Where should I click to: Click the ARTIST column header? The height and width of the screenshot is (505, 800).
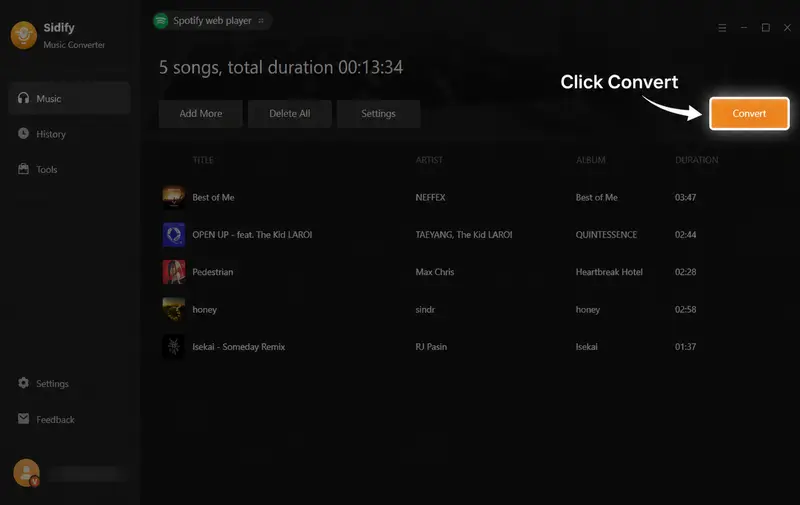pos(429,160)
